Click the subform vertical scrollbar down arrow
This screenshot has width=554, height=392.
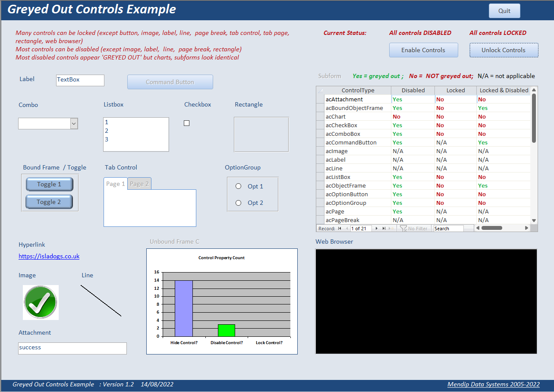534,220
